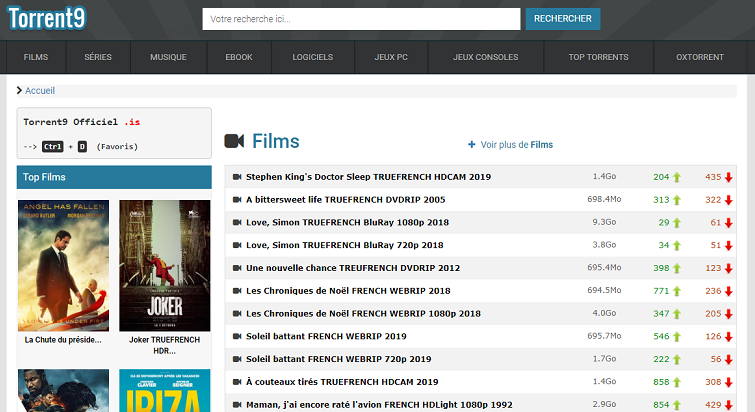
Task: Open the Joker poster thumbnail
Action: click(165, 266)
